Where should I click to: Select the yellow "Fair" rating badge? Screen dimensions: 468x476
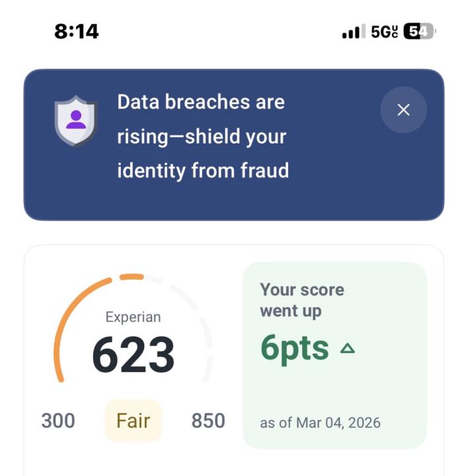(x=133, y=420)
